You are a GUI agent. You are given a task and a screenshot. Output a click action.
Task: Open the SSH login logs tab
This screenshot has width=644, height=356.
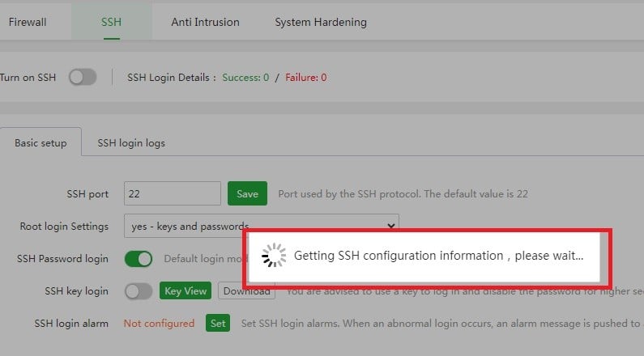[131, 143]
